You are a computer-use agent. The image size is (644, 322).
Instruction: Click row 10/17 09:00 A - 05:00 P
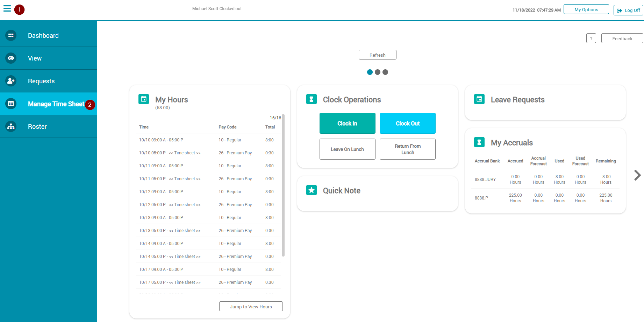tap(208, 269)
